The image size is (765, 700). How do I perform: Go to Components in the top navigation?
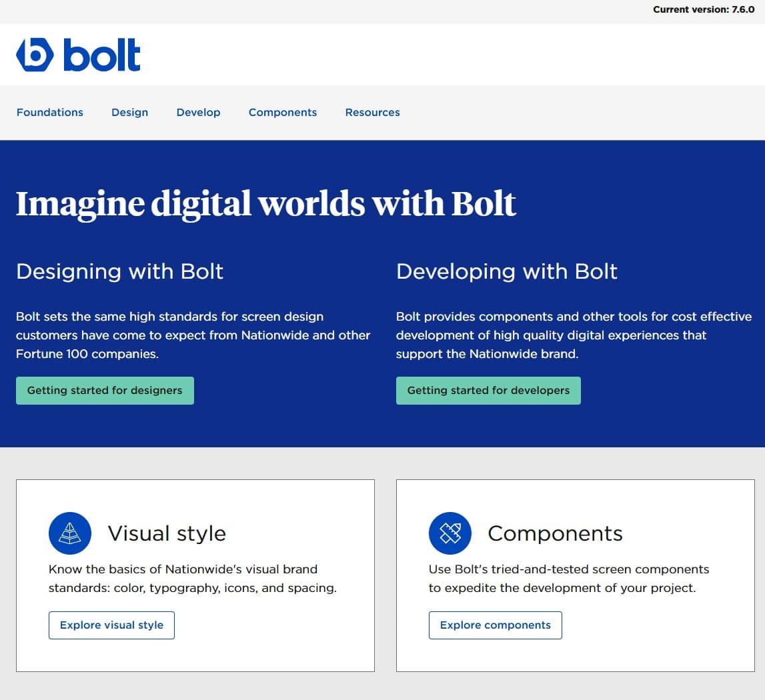283,113
